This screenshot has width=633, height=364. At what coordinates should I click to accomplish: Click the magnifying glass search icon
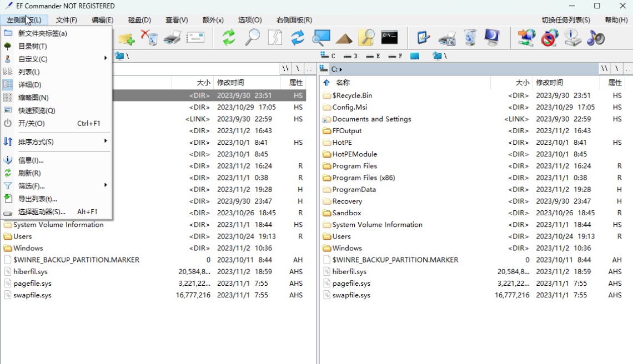(252, 38)
